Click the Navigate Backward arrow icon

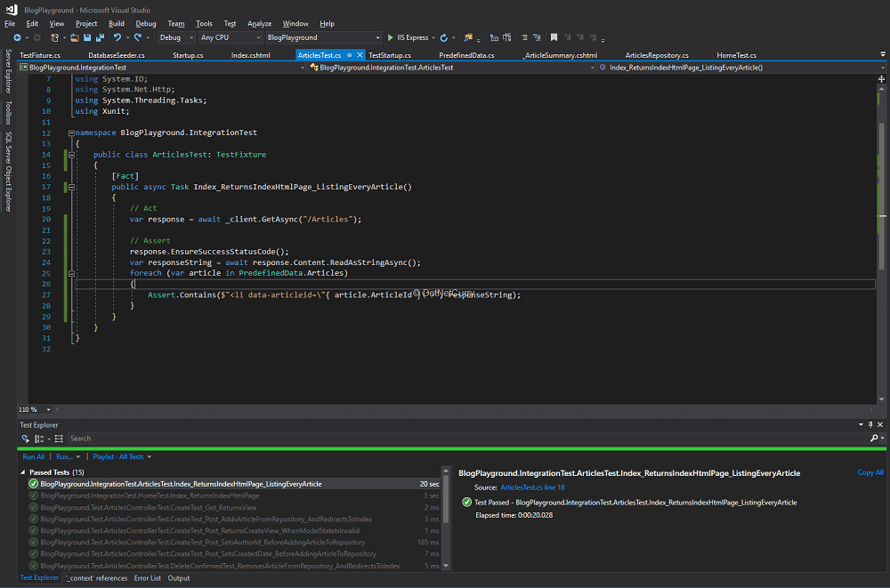(x=17, y=37)
